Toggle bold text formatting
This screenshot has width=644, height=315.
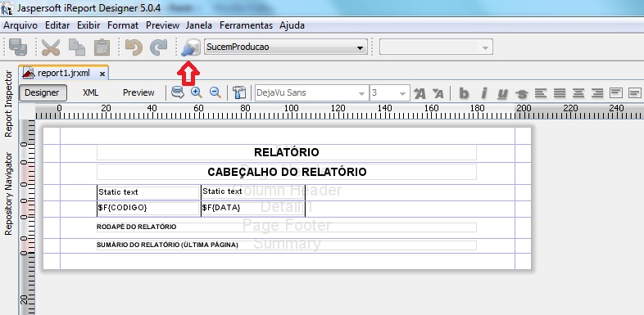click(x=464, y=93)
